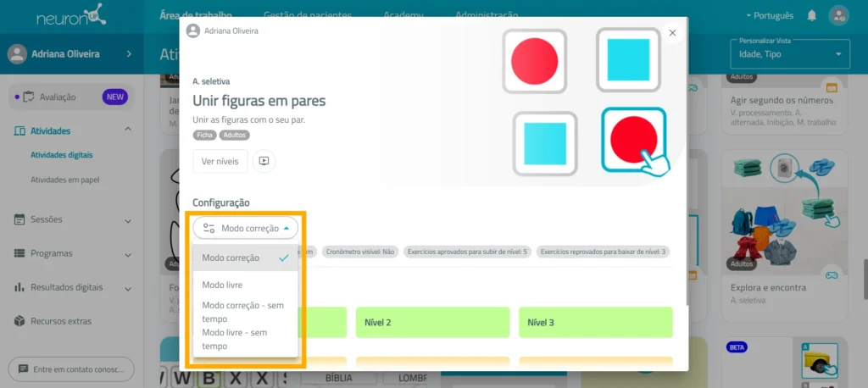Click Exercícios aprovados para subir de nível chip

pyautogui.click(x=468, y=252)
